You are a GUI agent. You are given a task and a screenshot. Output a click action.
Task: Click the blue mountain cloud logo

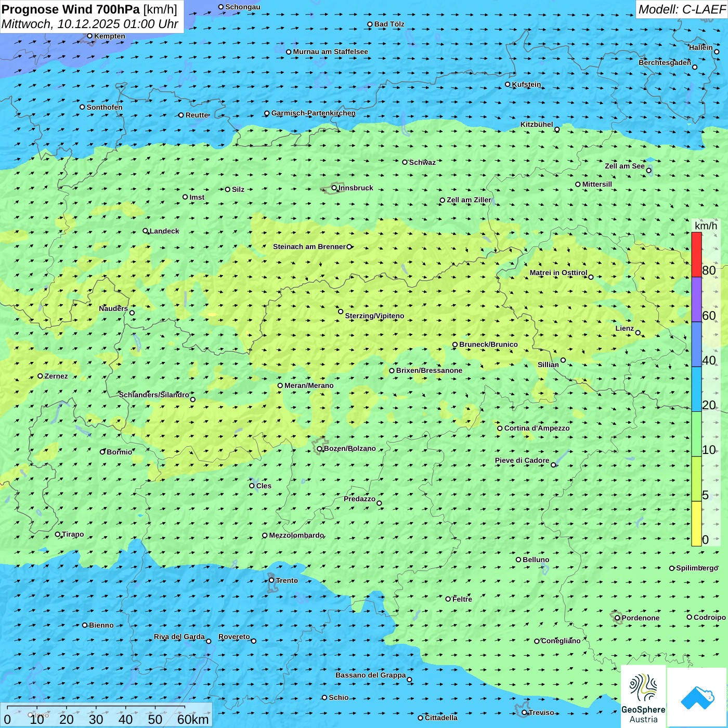point(697,697)
